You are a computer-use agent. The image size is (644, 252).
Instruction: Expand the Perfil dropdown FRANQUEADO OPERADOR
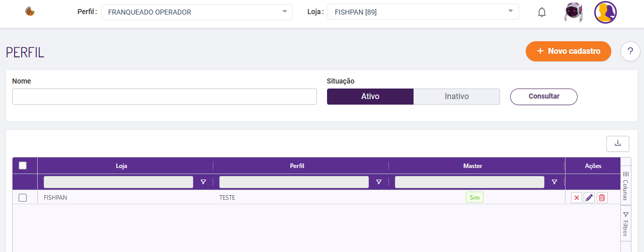pos(197,12)
